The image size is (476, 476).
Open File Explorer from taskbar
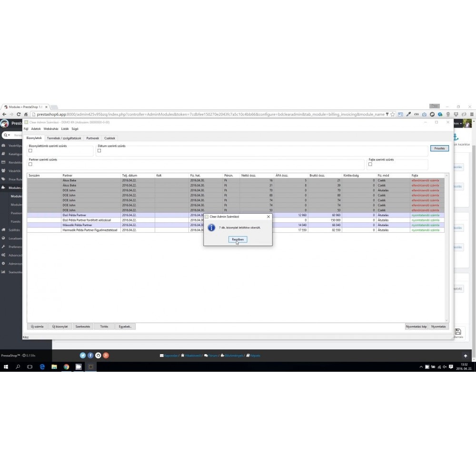(54, 367)
